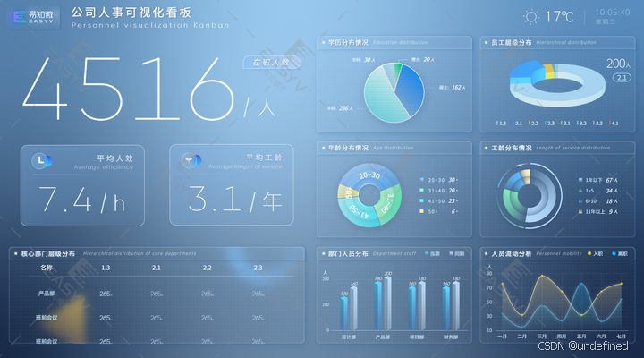
Task: Toggle the 入职 legend in personnel mobility
Action: [595, 253]
